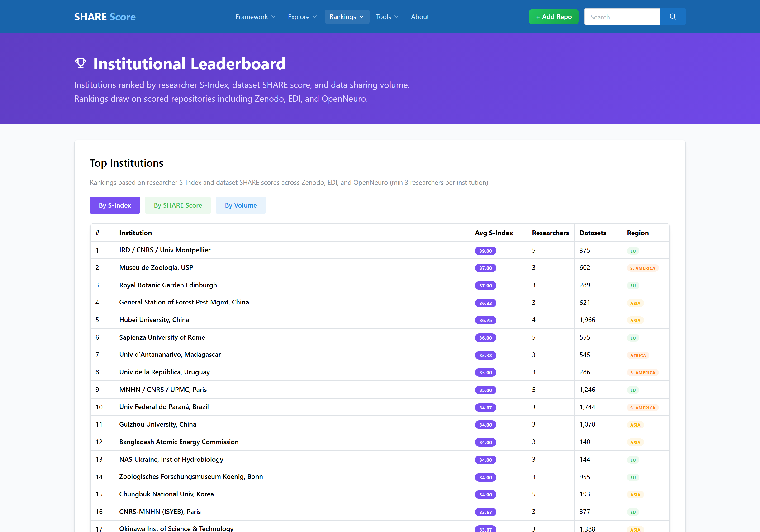Click the 36.33 S-Index badge
Screen dimensions: 760x532
pos(485,303)
